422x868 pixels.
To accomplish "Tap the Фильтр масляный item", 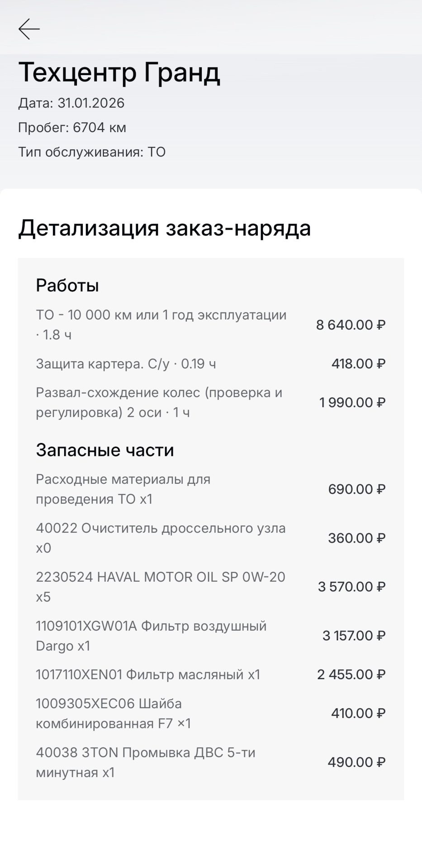I will (x=148, y=675).
